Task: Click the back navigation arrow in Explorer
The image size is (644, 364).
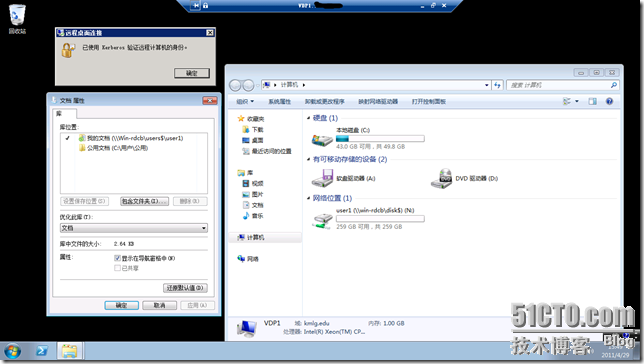Action: click(x=235, y=85)
